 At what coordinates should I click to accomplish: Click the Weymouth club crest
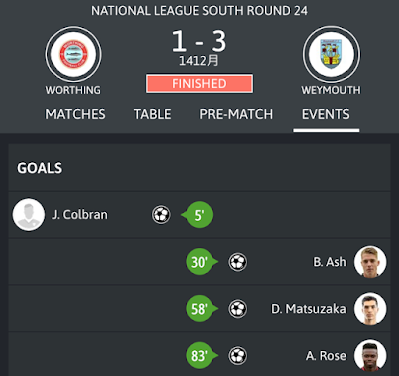pos(331,54)
